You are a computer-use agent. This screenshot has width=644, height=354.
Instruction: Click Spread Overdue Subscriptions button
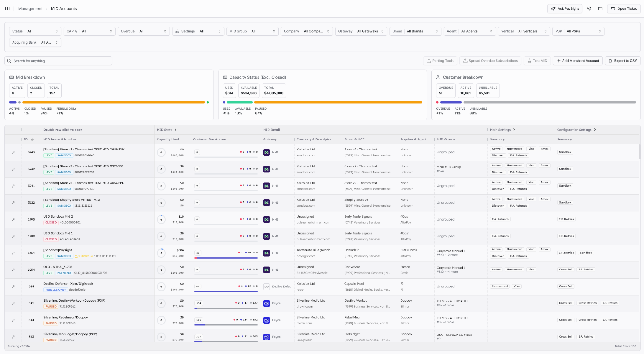coord(490,61)
